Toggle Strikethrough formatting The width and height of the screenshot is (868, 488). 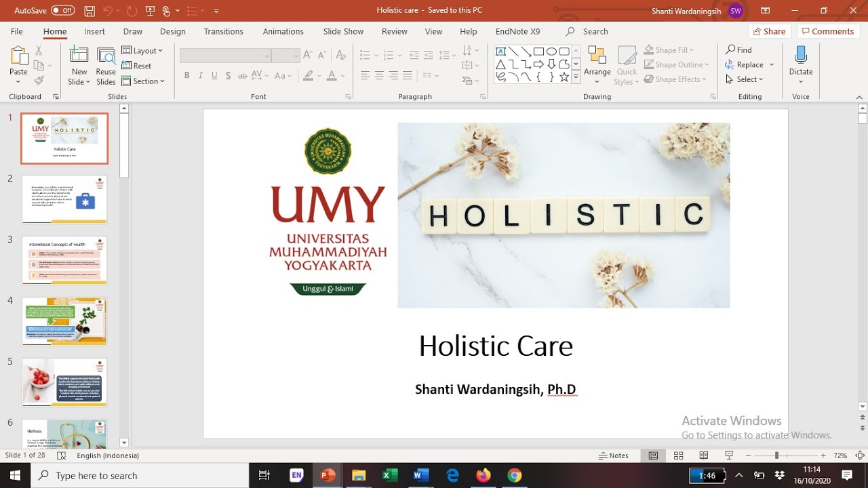click(x=243, y=75)
